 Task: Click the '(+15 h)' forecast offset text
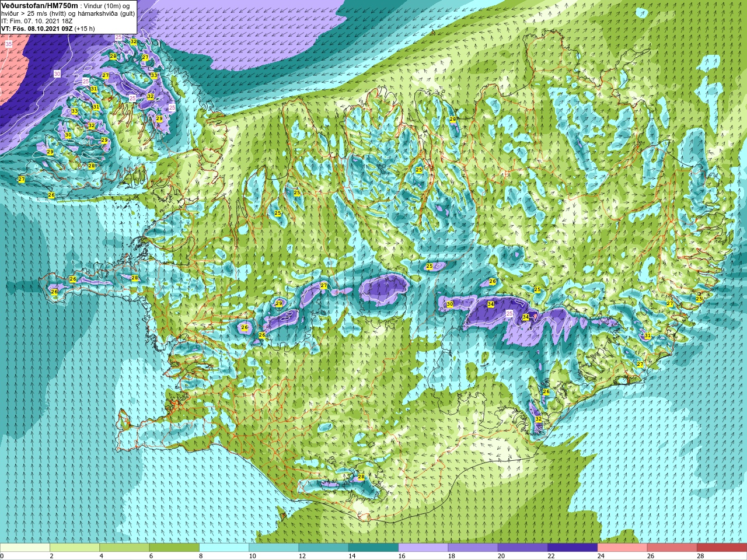[x=85, y=28]
